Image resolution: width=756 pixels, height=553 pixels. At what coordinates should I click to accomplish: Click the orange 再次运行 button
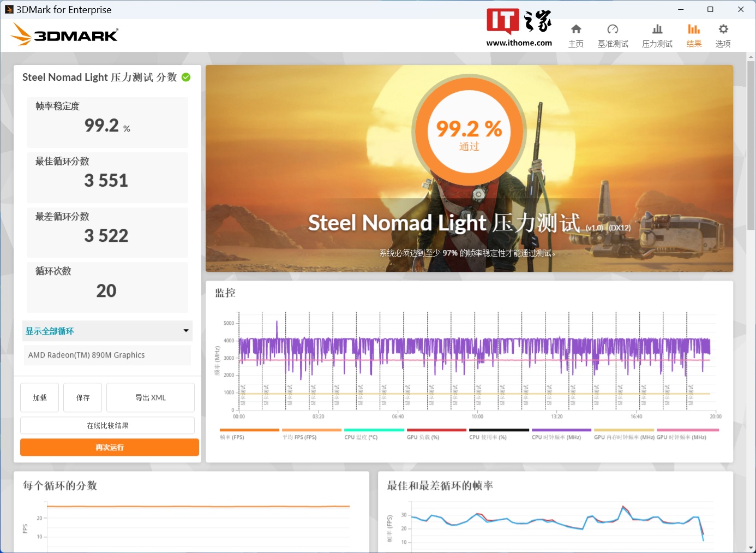(x=110, y=447)
